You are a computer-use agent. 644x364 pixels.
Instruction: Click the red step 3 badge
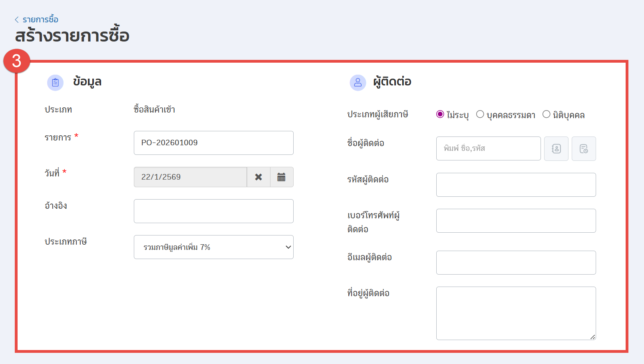tap(17, 61)
